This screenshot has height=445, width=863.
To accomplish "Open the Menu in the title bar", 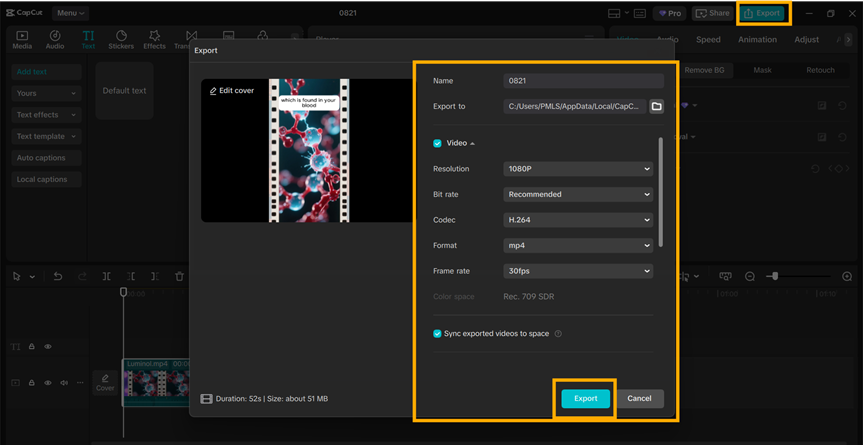I will (x=70, y=13).
